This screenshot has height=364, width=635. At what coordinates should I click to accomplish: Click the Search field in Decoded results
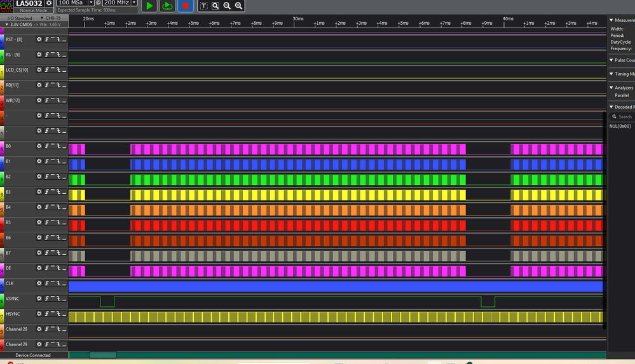tap(623, 117)
